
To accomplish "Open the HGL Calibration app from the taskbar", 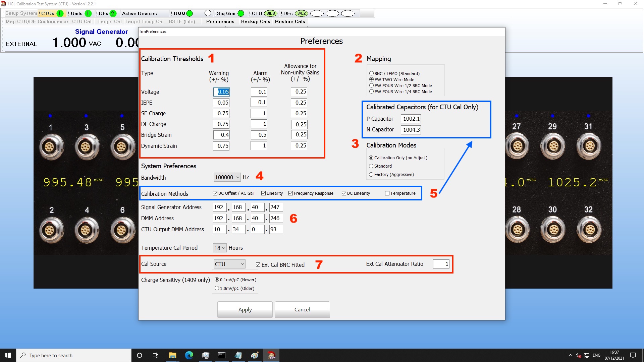I will [271, 355].
